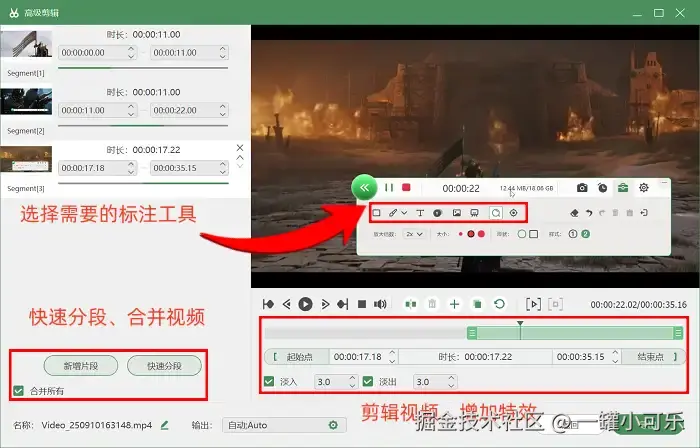Choose the smallest red size dot

click(460, 234)
